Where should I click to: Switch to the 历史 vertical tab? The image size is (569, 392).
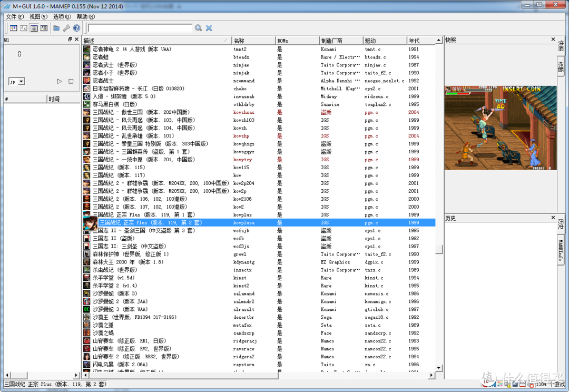[561, 223]
